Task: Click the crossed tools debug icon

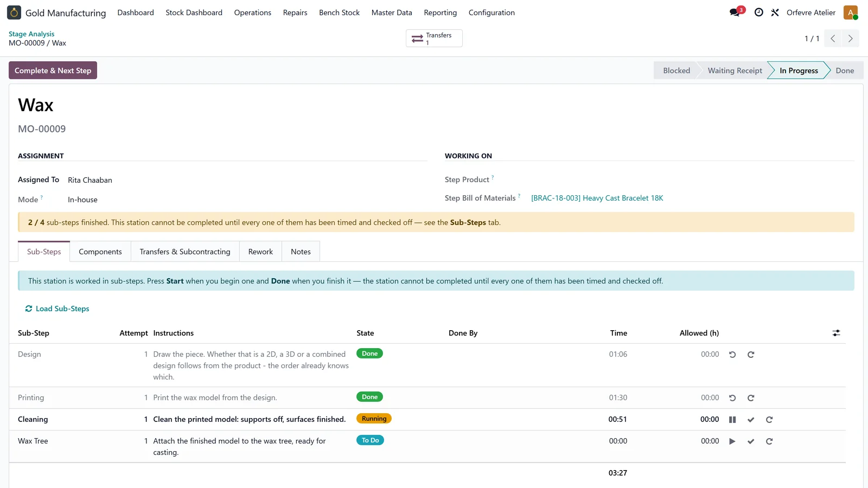Action: (x=775, y=12)
